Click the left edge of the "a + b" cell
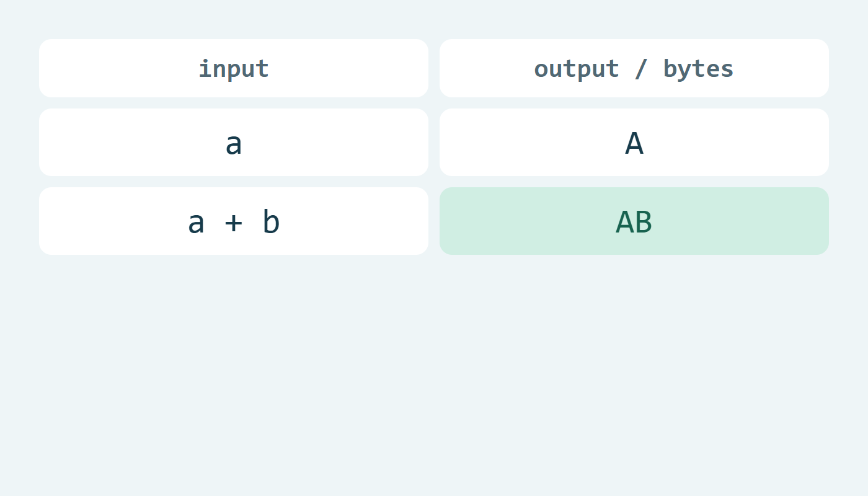 (x=46, y=221)
